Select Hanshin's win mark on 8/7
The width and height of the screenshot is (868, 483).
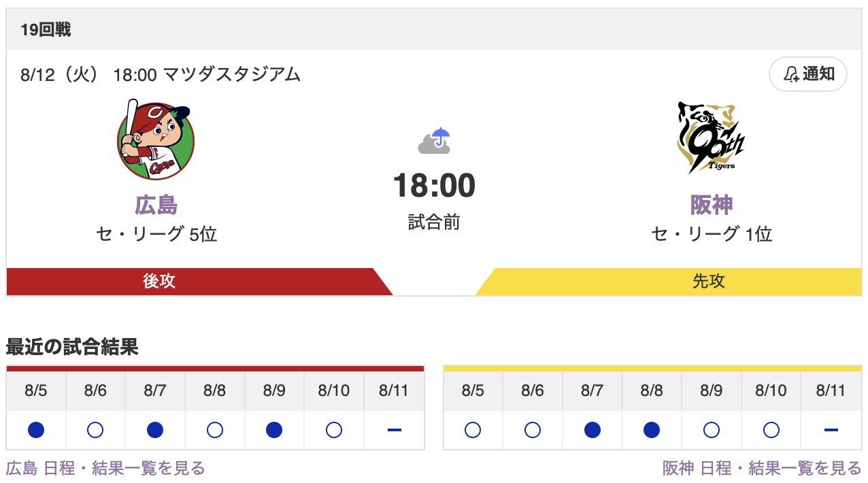click(591, 430)
